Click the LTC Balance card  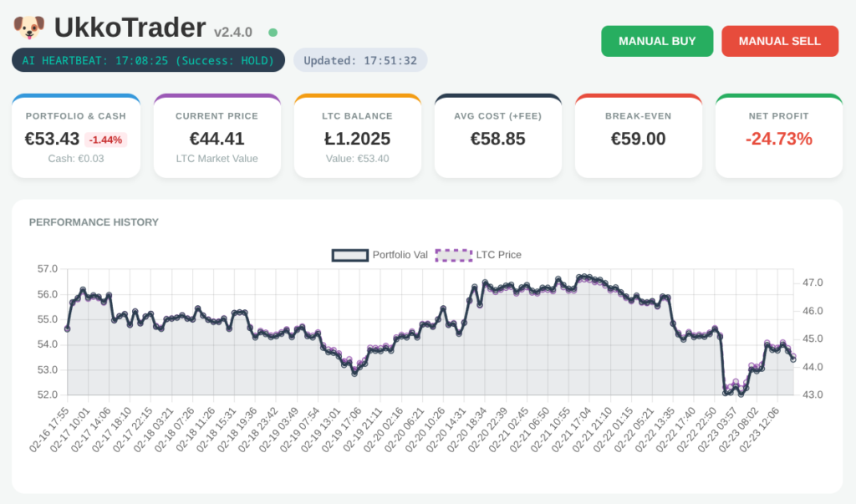point(357,134)
